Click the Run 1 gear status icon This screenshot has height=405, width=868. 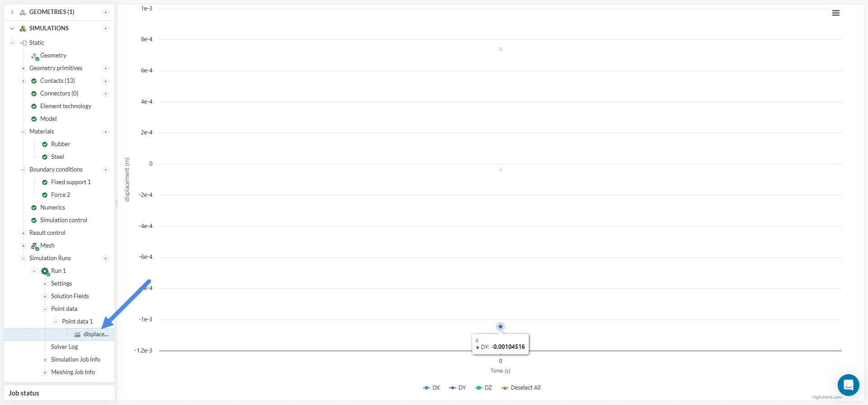(45, 271)
